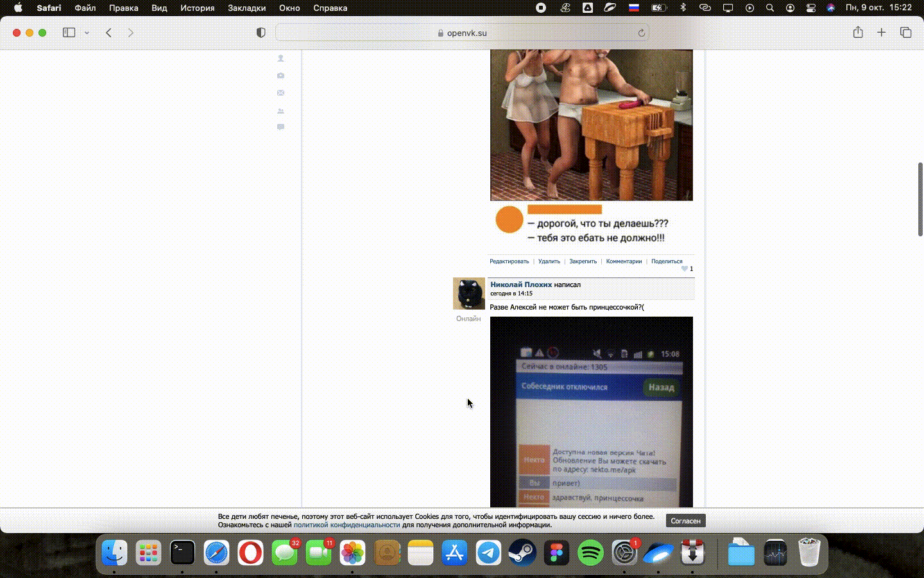Like the post using the heart icon
Image resolution: width=924 pixels, height=578 pixels.
685,268
